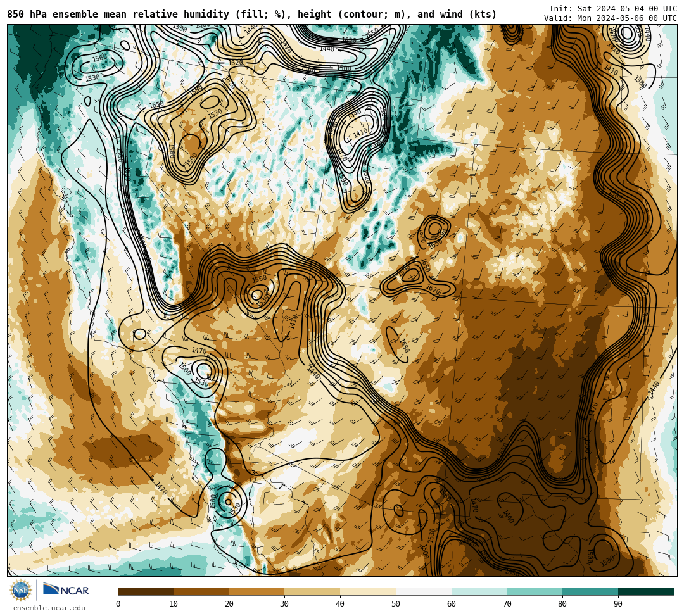Pick the 70–80% teal colorbar segment
The width and height of the screenshot is (684, 616).
(535, 591)
